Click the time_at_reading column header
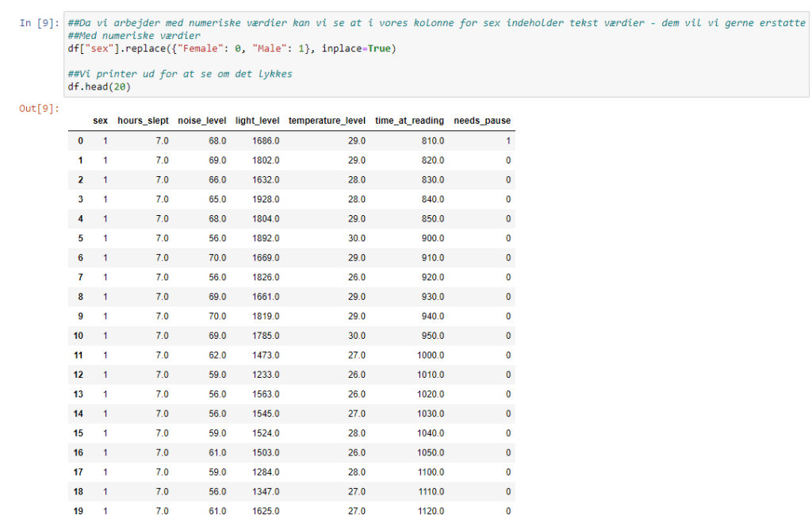The image size is (812, 527). coord(409,121)
